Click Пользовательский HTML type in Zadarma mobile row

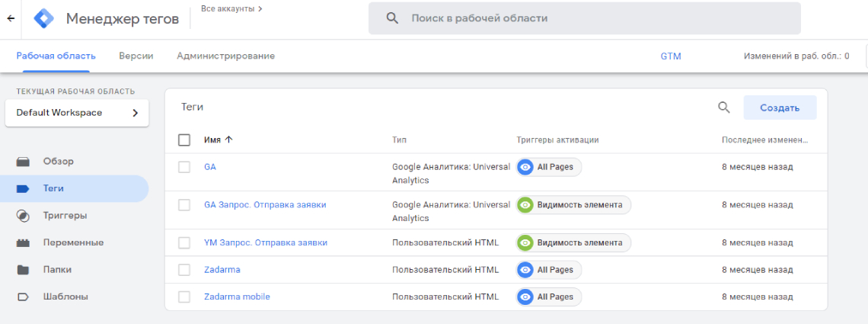(445, 297)
